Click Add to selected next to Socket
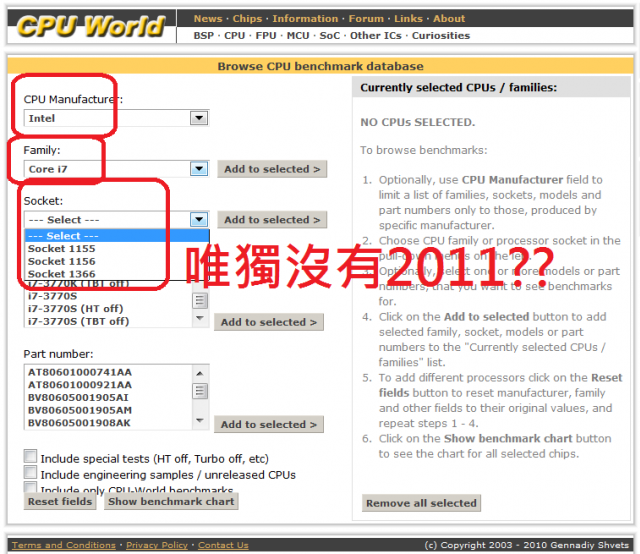Screen dimensions: 640x554 272,220
